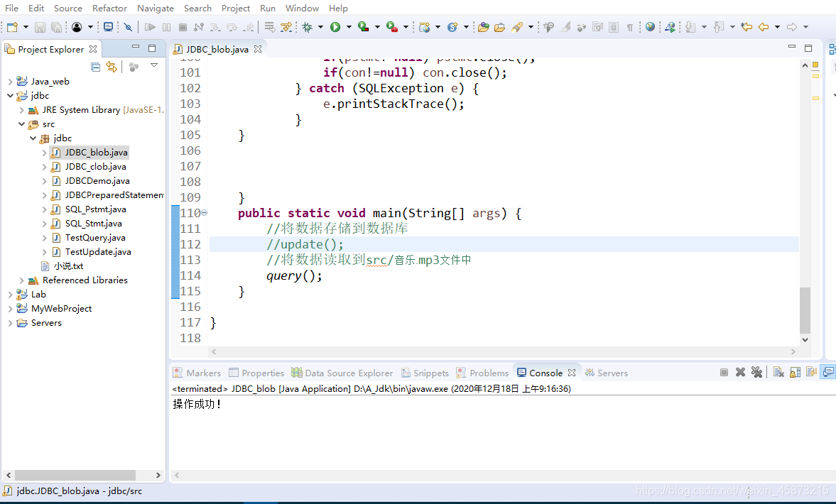Click the New wizard toolbar icon
Viewport: 836px width, 504px height.
pyautogui.click(x=12, y=27)
